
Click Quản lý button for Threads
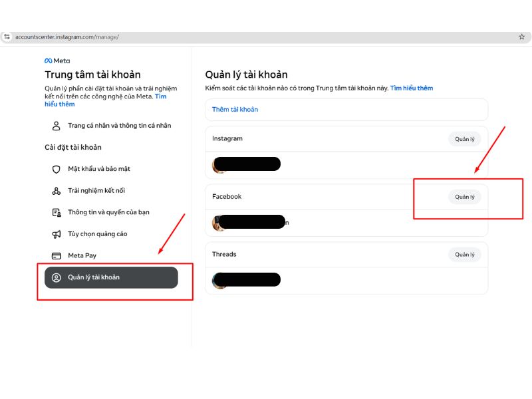point(464,255)
